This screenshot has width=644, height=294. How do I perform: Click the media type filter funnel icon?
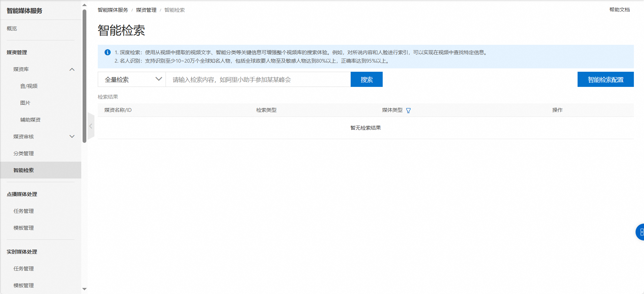point(408,110)
